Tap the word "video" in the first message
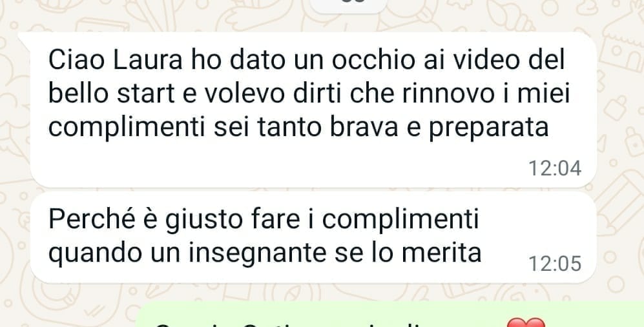Viewport: 644px width, 327px height. tap(488, 61)
